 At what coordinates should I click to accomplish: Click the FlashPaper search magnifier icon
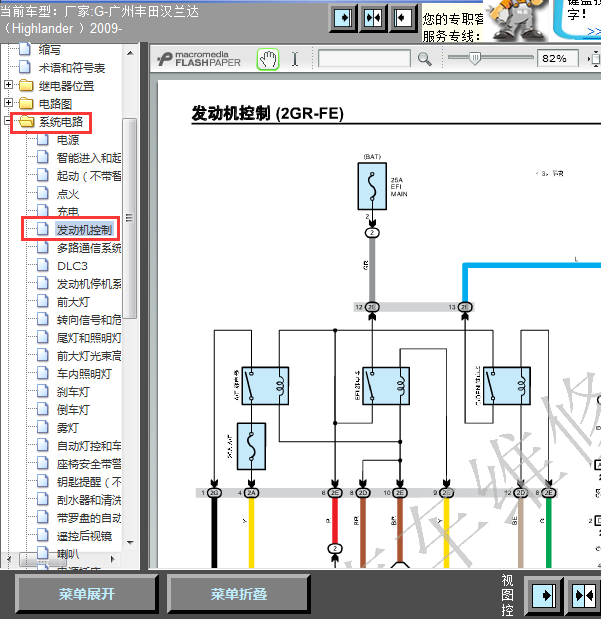(424, 59)
